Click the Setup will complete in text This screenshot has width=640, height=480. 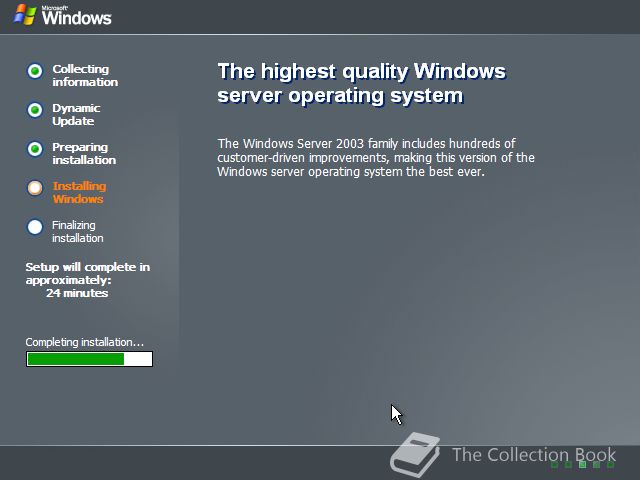tap(88, 267)
